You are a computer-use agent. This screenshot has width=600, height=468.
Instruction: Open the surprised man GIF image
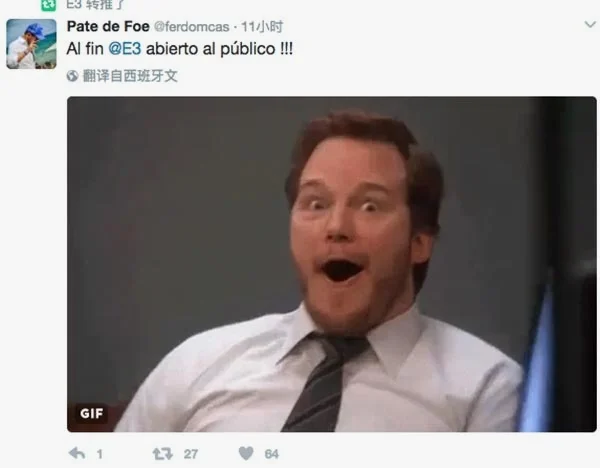332,264
